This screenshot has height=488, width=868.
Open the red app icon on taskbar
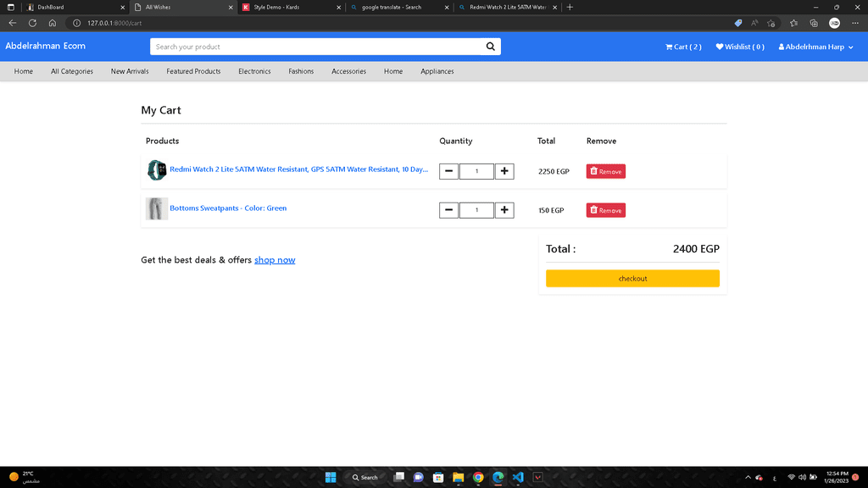538,478
